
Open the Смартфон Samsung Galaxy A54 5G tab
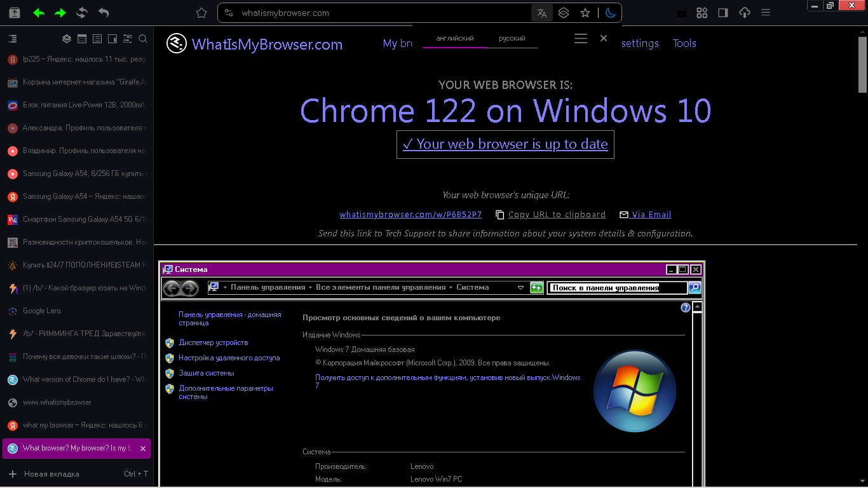click(x=77, y=219)
